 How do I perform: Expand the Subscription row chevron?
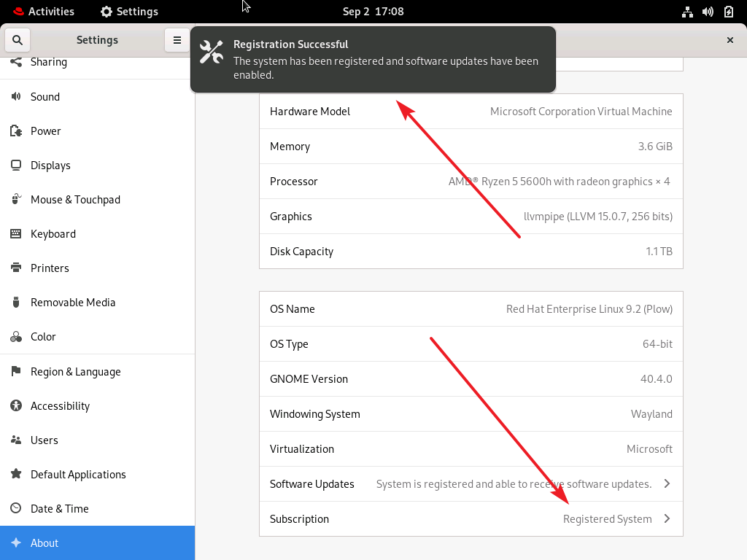click(667, 518)
